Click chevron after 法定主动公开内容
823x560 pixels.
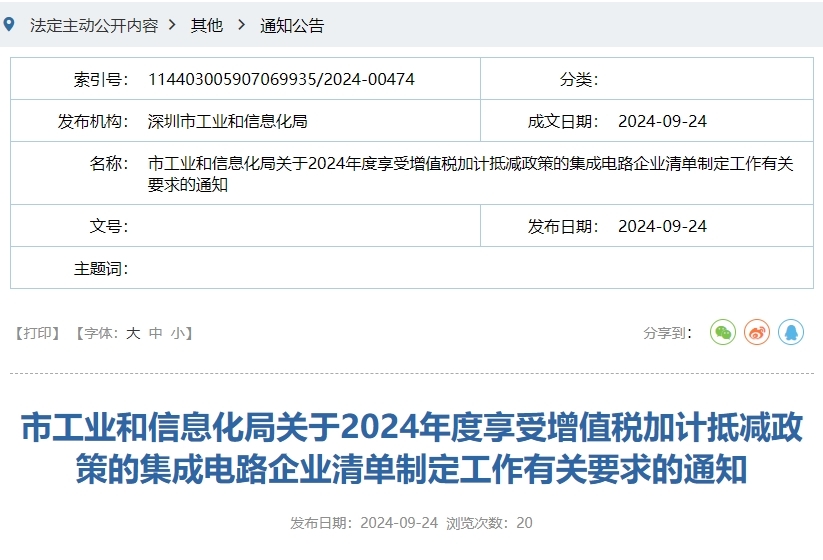pos(173,25)
